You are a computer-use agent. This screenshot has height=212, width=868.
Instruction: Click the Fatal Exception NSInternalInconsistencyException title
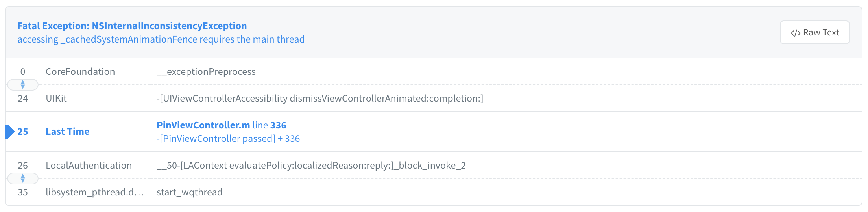pos(132,26)
